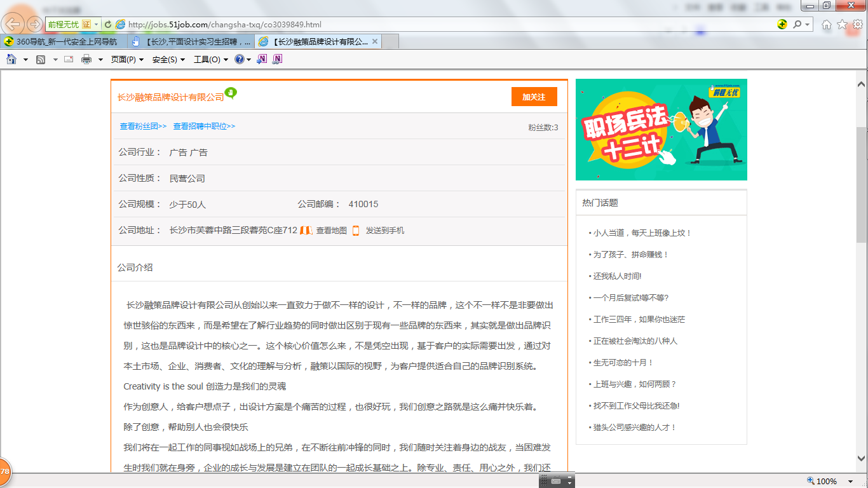Close the 长沙融策品牌设计 tab
The width and height of the screenshot is (868, 488).
click(x=375, y=42)
